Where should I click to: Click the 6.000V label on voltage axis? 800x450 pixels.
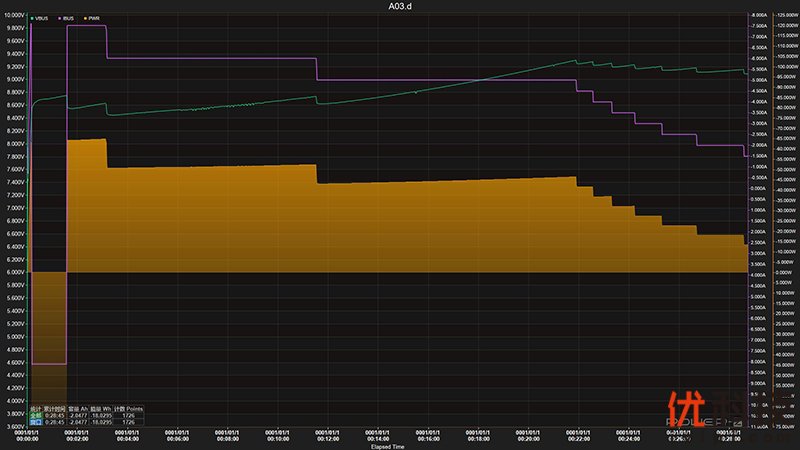(x=14, y=272)
